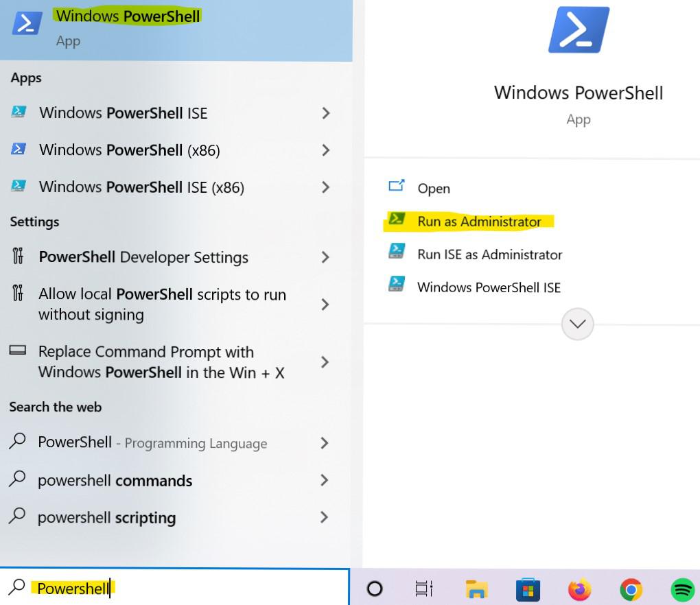Open Task View from the taskbar
The height and width of the screenshot is (605, 700).
coord(424,589)
